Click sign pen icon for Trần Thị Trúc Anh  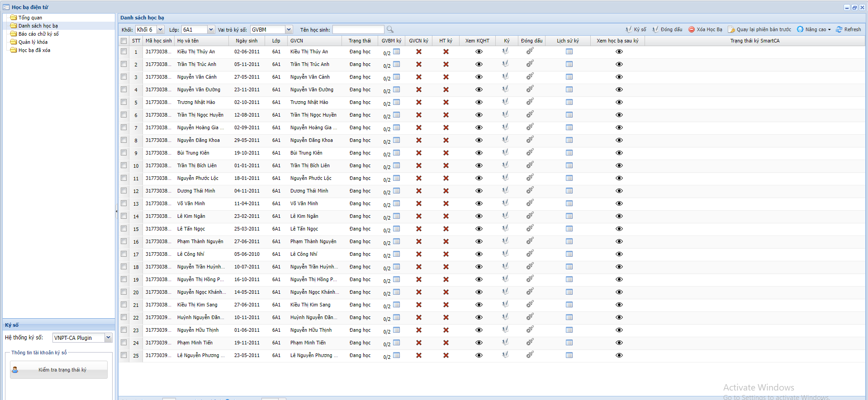click(505, 64)
